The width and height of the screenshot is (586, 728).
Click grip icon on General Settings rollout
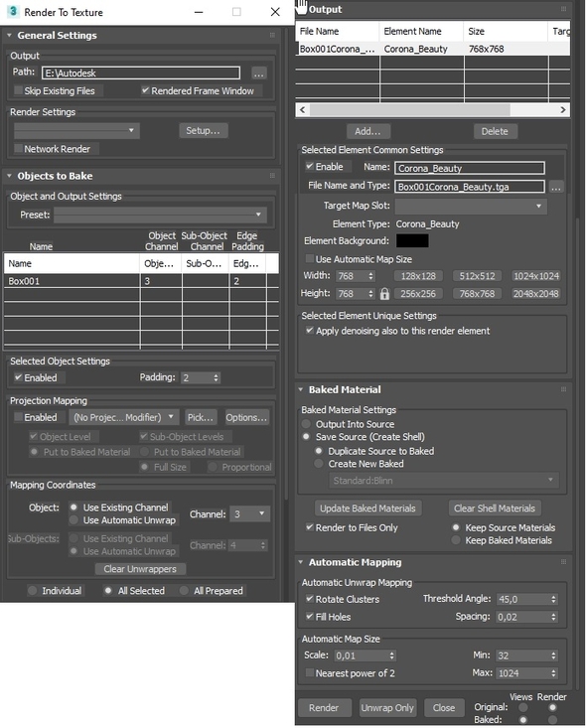272,36
